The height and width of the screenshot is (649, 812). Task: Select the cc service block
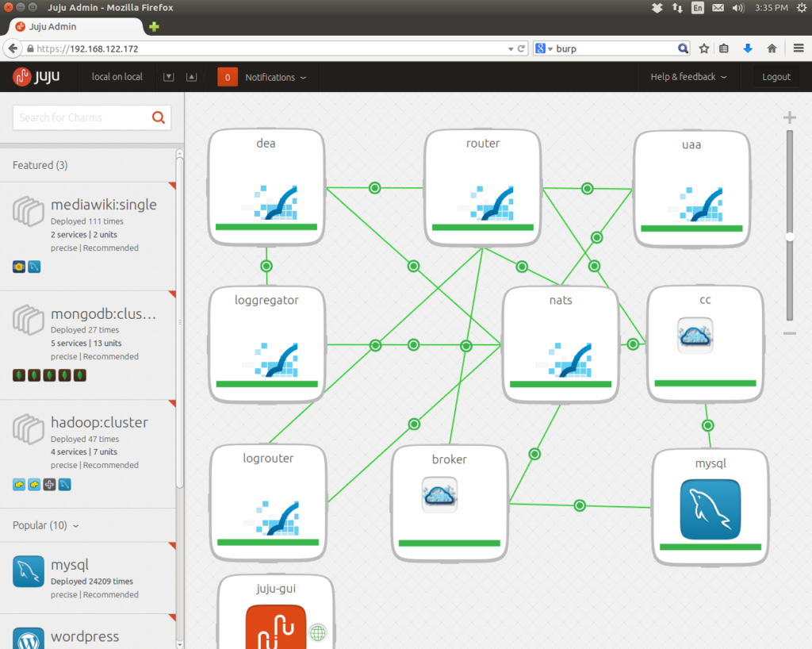tap(705, 344)
